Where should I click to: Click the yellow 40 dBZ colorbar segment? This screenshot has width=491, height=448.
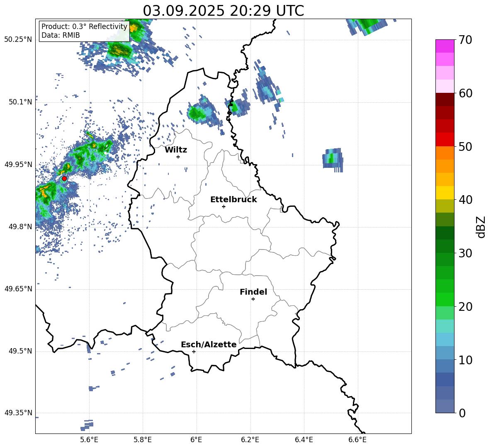(445, 193)
